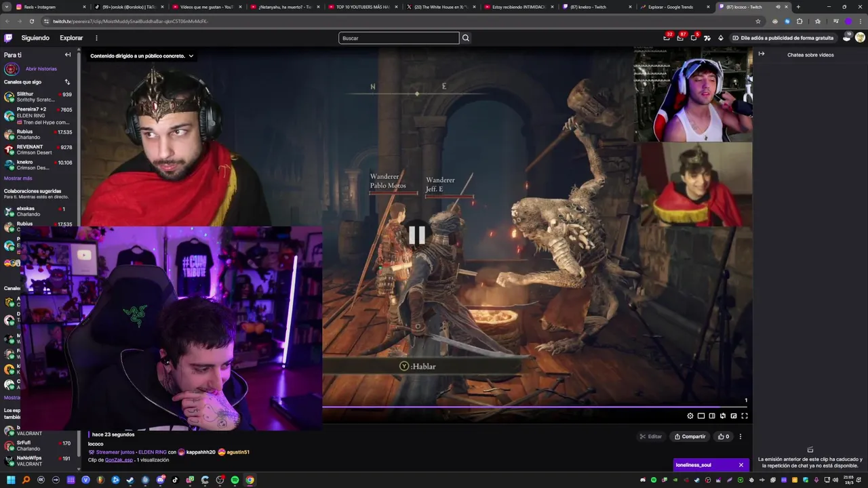The width and height of the screenshot is (868, 488).
Task: Open a new browser tab
Action: [798, 7]
